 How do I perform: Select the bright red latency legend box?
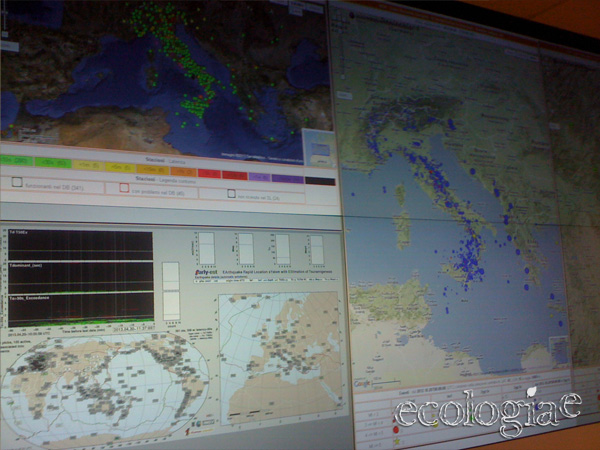(210, 173)
